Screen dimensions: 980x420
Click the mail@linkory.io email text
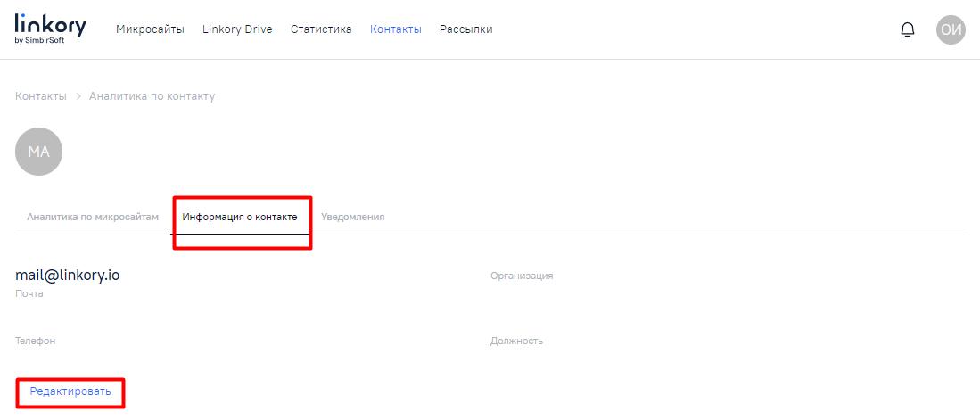[68, 275]
